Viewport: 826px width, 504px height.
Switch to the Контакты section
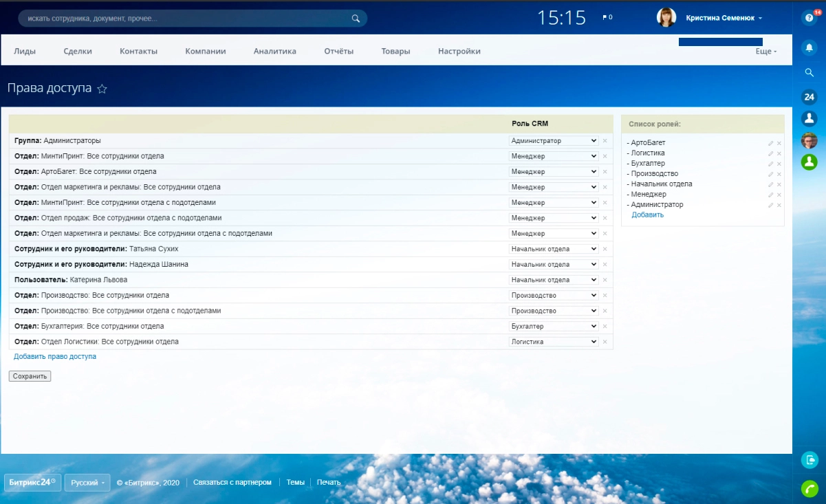point(138,51)
